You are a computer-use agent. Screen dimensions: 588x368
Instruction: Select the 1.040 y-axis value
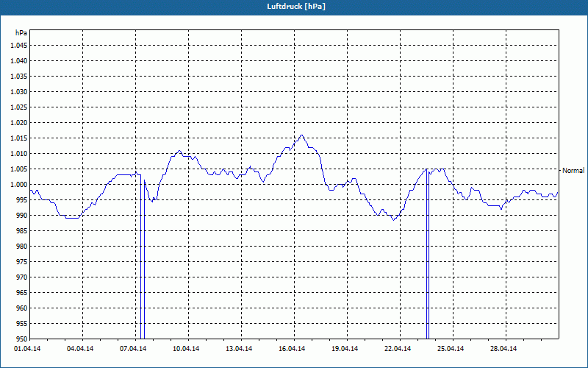tap(19, 61)
